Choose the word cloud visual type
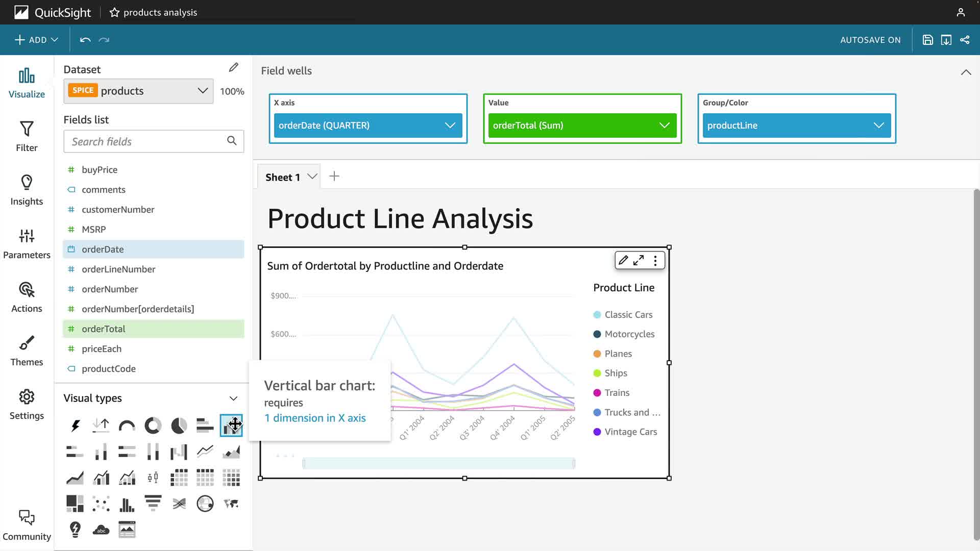The width and height of the screenshot is (980, 551). (x=101, y=530)
